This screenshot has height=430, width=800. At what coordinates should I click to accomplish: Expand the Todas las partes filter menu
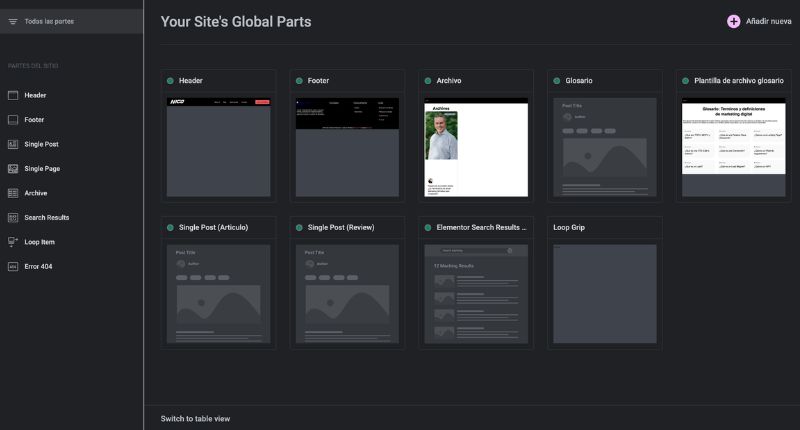[x=14, y=21]
